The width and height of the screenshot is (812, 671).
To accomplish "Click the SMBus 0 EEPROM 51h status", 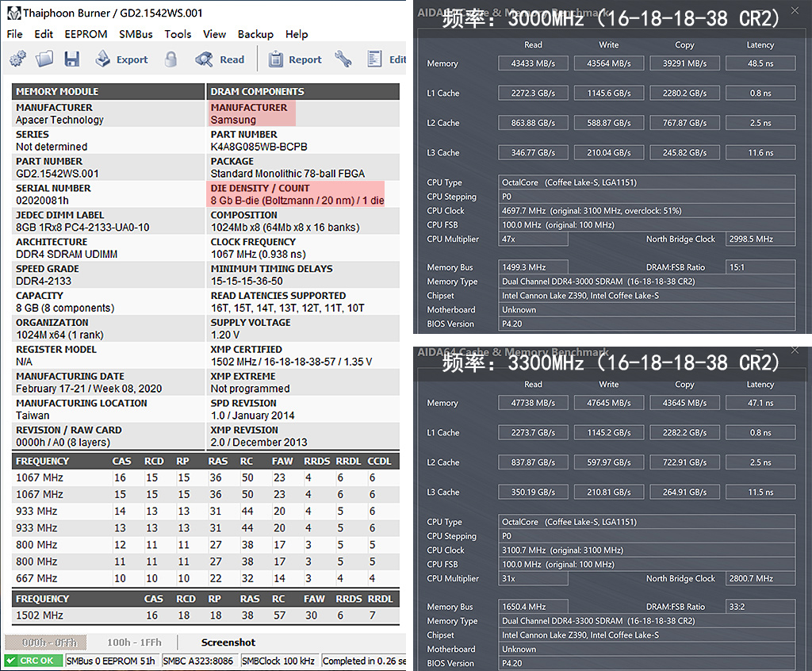I will pyautogui.click(x=110, y=661).
